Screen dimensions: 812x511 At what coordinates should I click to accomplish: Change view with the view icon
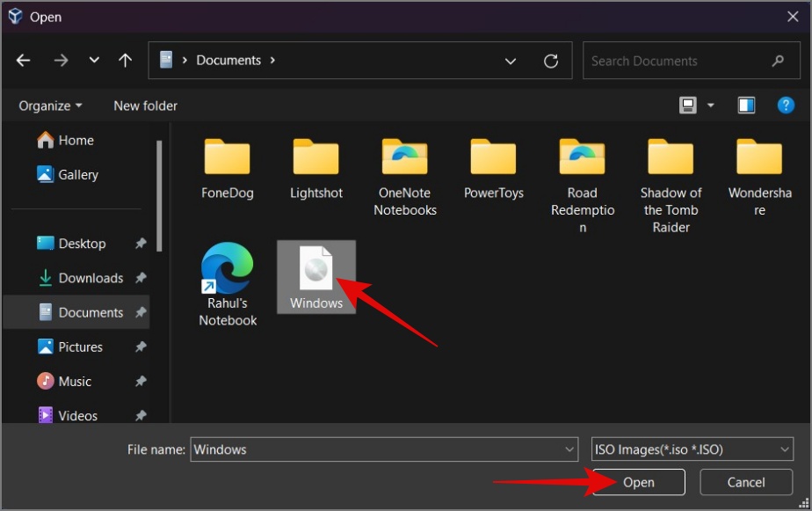coord(688,106)
